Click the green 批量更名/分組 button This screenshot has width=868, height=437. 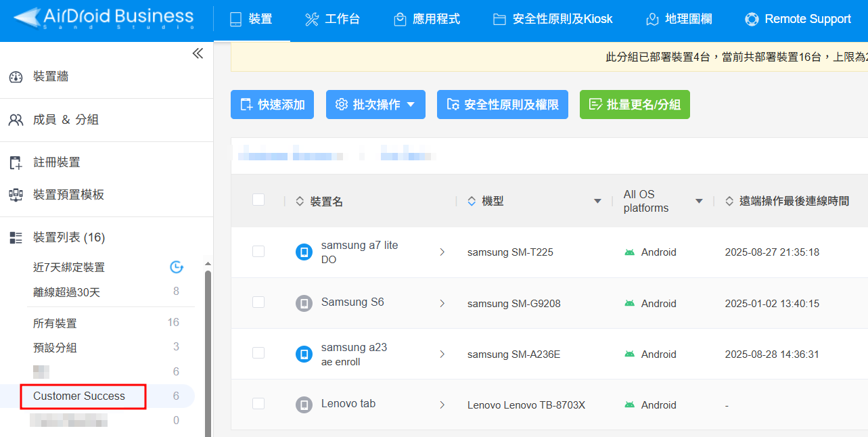pos(635,105)
